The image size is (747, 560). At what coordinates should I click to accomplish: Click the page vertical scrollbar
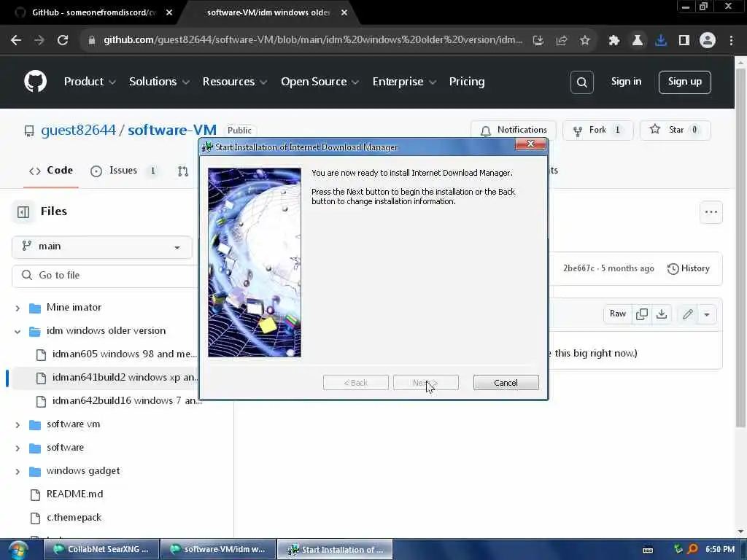tap(740, 248)
